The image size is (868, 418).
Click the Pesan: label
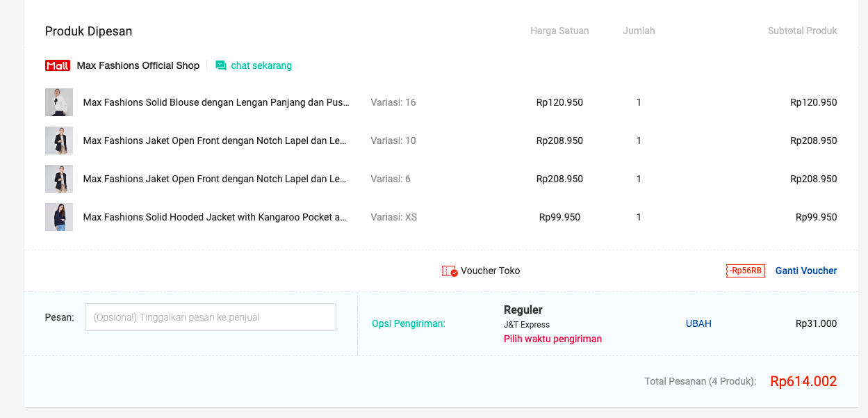click(60, 317)
